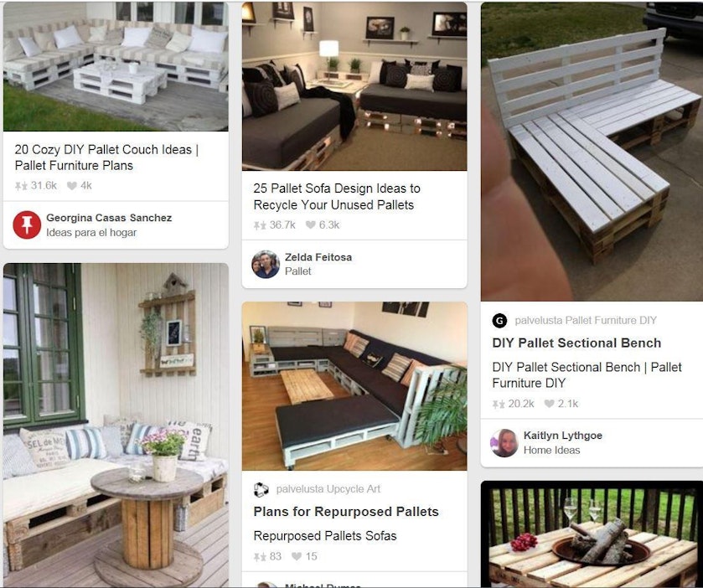703x588 pixels.
Task: Click the recycle icon beside palvelusta Upcycle Art
Action: [x=261, y=489]
